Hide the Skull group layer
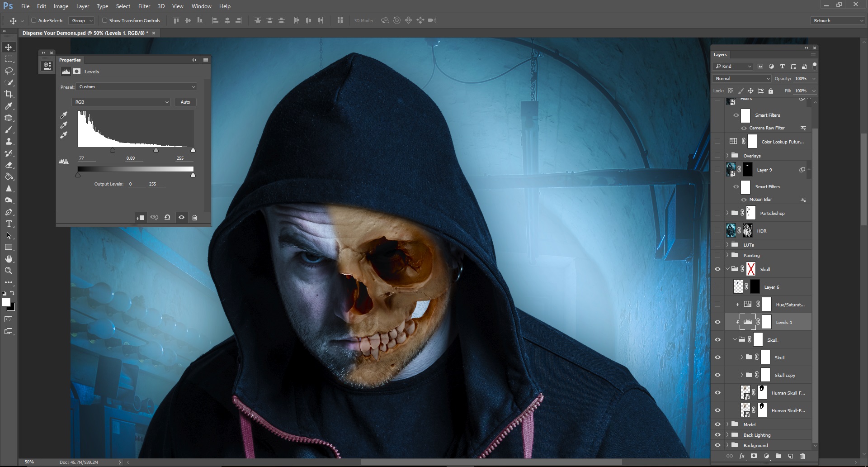 point(718,269)
